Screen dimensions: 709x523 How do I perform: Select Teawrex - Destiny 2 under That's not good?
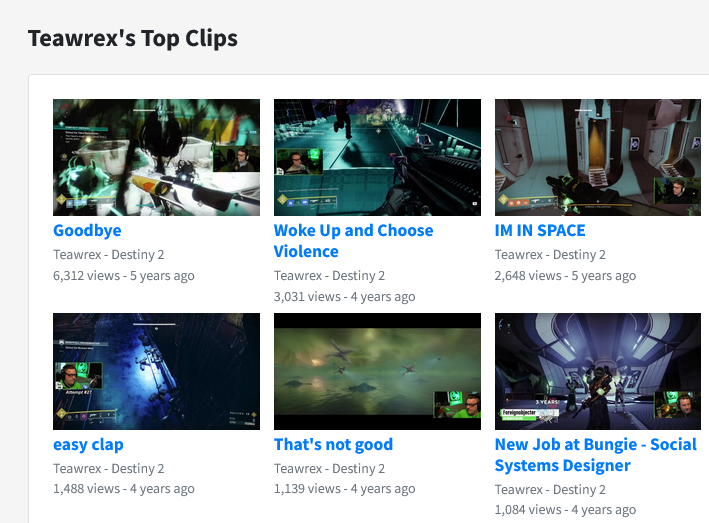329,469
